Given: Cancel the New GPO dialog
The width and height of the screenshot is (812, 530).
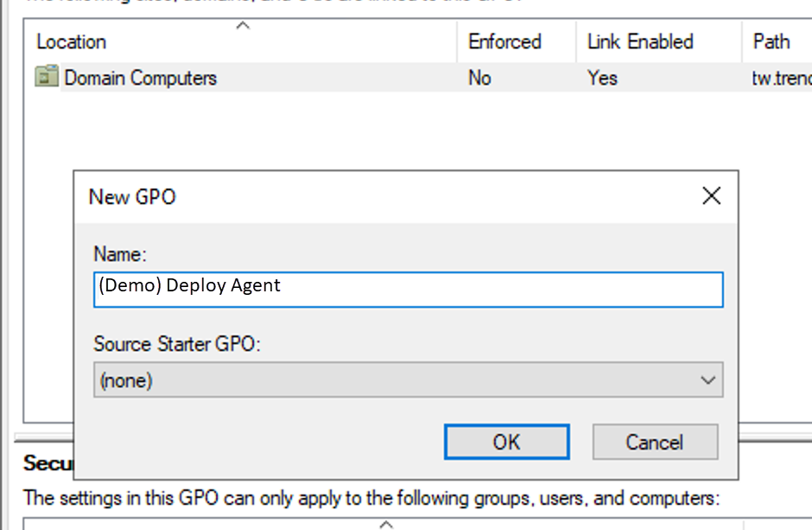Looking at the screenshot, I should click(x=655, y=442).
